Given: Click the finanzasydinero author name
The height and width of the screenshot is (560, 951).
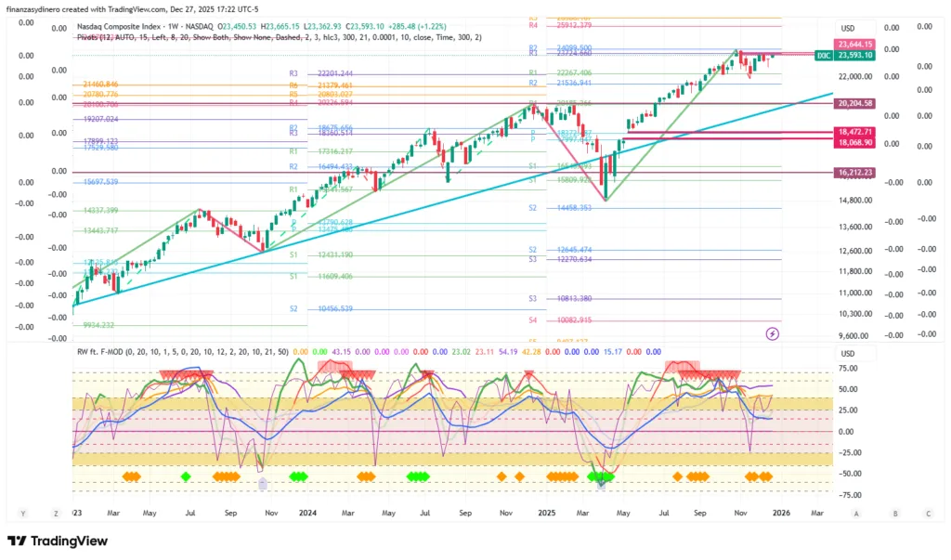Looking at the screenshot, I should point(37,8).
